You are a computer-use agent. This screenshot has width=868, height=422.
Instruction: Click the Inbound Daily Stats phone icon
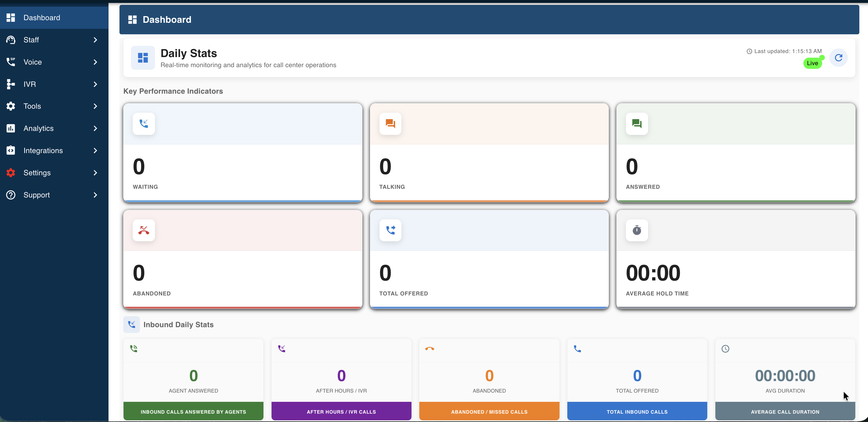coord(131,324)
